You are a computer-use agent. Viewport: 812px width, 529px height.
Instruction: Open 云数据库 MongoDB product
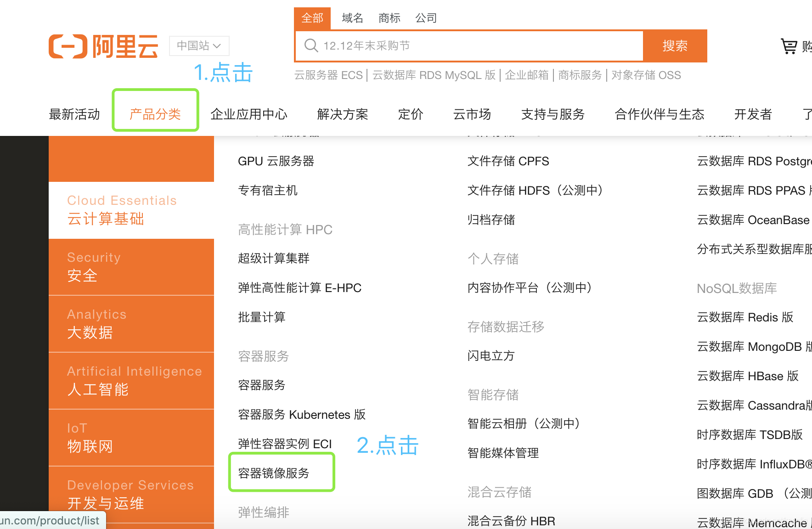pos(754,347)
